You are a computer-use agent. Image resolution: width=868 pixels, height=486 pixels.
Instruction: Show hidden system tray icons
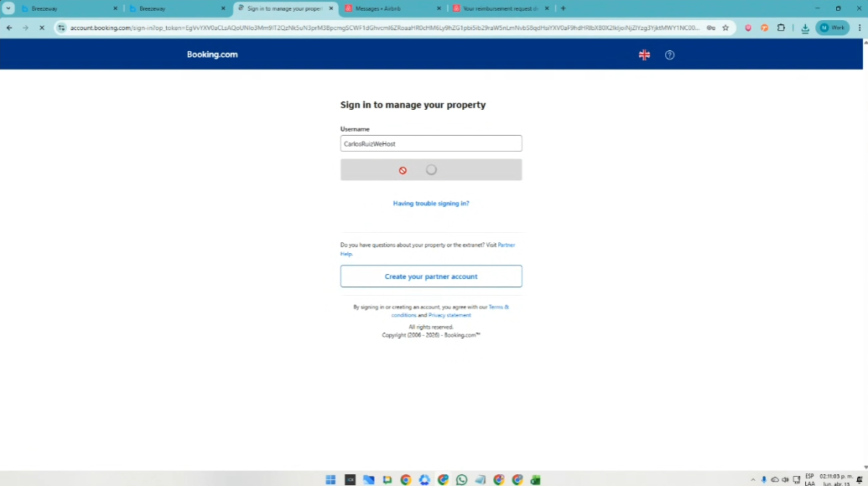(753, 480)
